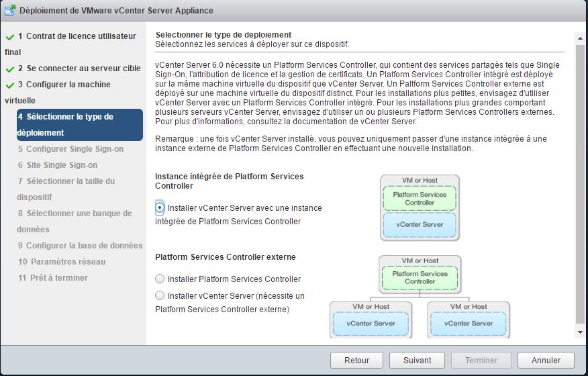Click heading Instance intégrée de Platform Services Controller
Viewport: 588px width, 376px height.
point(229,181)
